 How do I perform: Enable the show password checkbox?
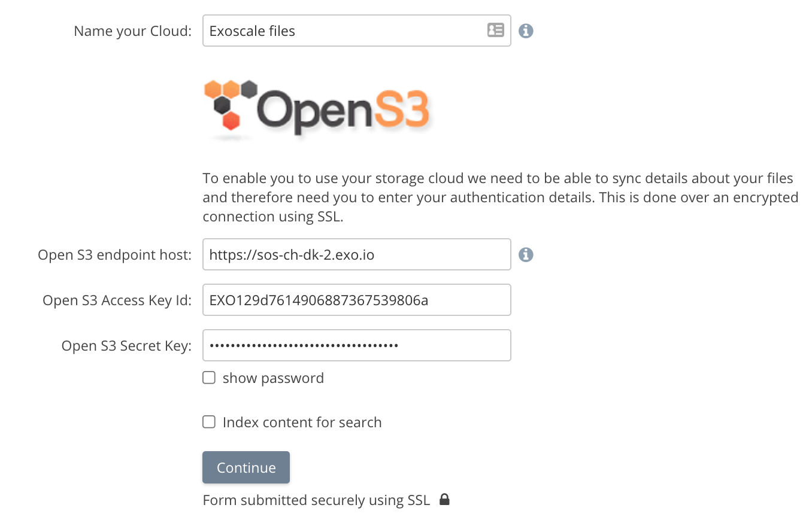point(209,378)
